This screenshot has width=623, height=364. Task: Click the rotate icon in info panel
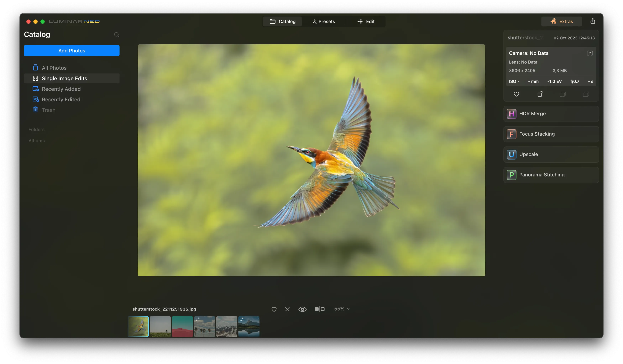(x=540, y=94)
